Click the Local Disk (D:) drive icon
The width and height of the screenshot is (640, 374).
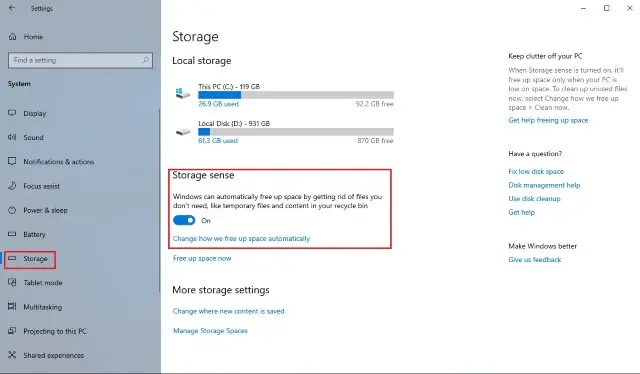pos(183,131)
